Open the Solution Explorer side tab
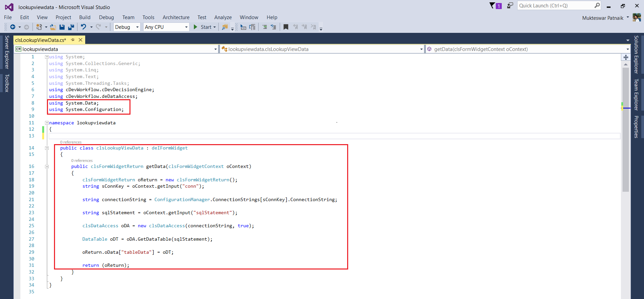The width and height of the screenshot is (644, 299). [636, 55]
